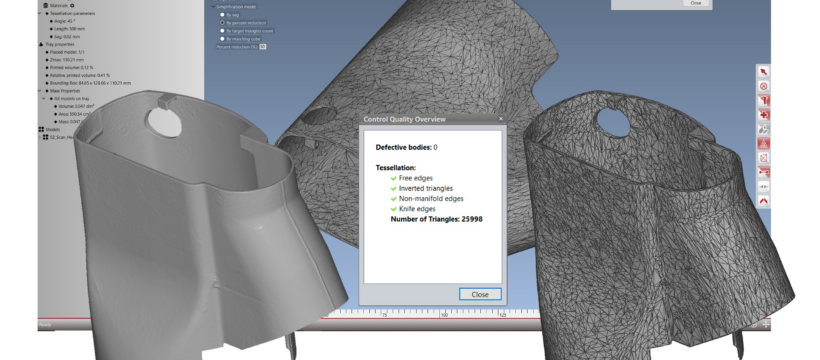Click the Percent reduction value field
This screenshot has height=360, width=820.
coord(263,47)
